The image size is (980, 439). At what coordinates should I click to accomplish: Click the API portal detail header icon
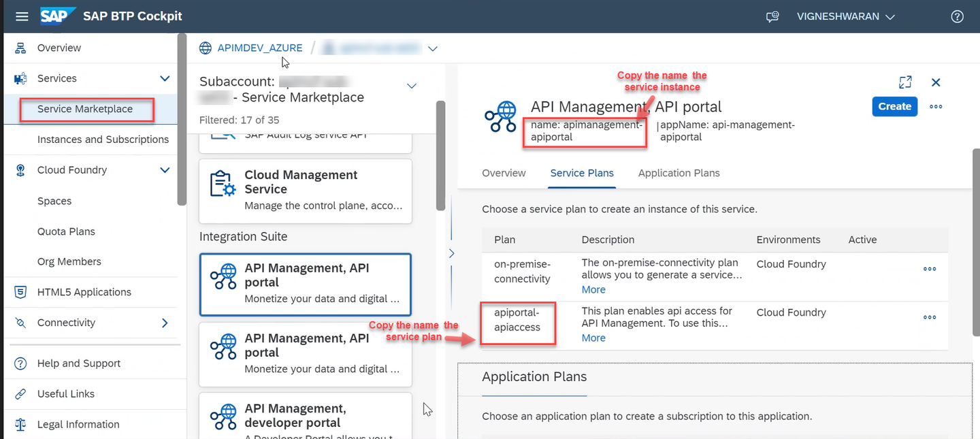[501, 117]
